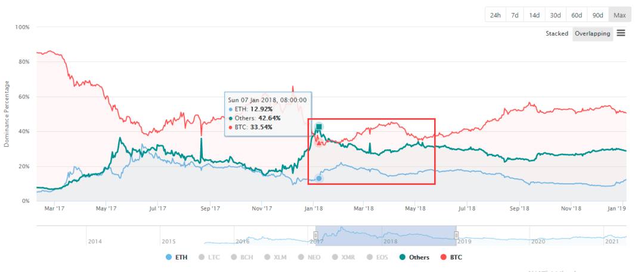Click the left navigator range handle

click(x=316, y=235)
